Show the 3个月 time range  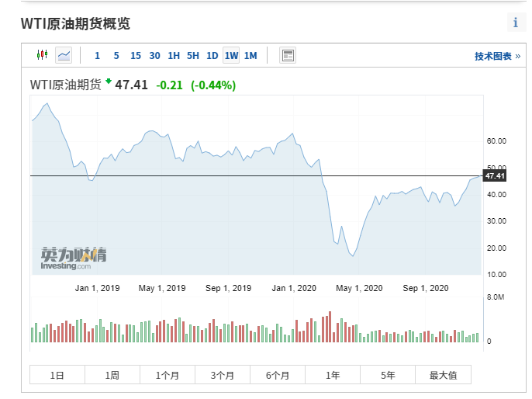tap(223, 375)
